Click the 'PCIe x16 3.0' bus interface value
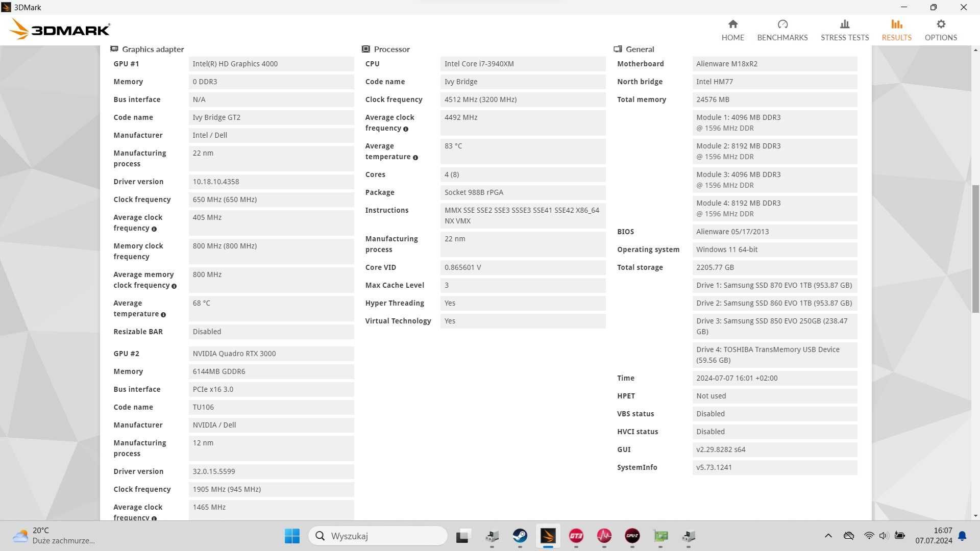Viewport: 980px width, 551px height. click(271, 389)
